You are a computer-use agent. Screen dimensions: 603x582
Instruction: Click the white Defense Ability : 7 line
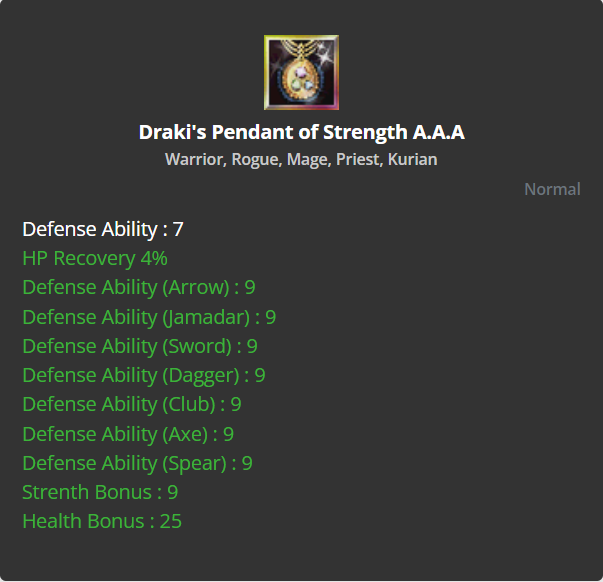[x=103, y=229]
